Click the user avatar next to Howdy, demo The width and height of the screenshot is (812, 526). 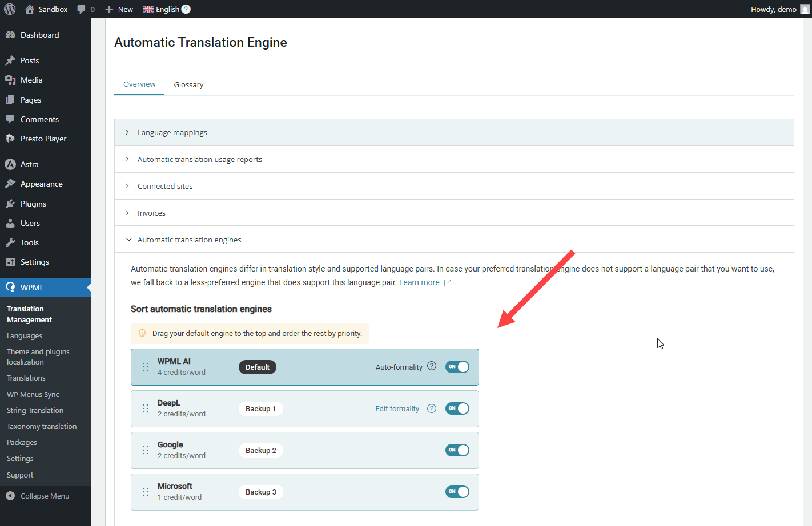[x=805, y=9]
